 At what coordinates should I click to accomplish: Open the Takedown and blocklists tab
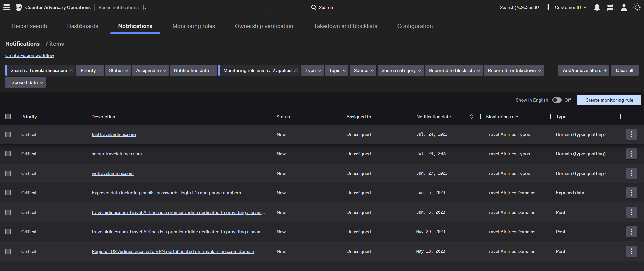pyautogui.click(x=345, y=26)
